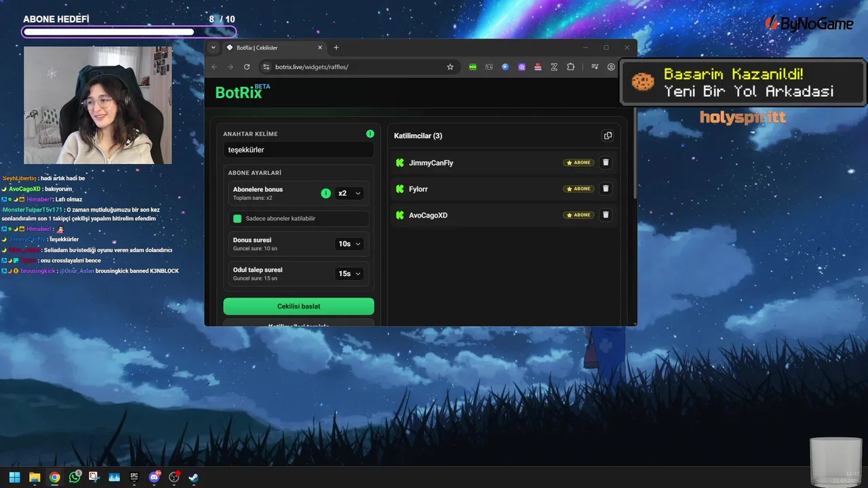Click the streamer webcam thumbnail
Image resolution: width=868 pixels, height=488 pixels.
98,105
